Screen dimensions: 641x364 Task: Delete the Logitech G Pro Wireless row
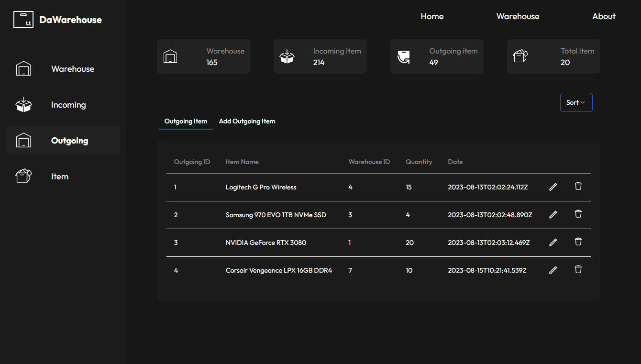click(578, 186)
